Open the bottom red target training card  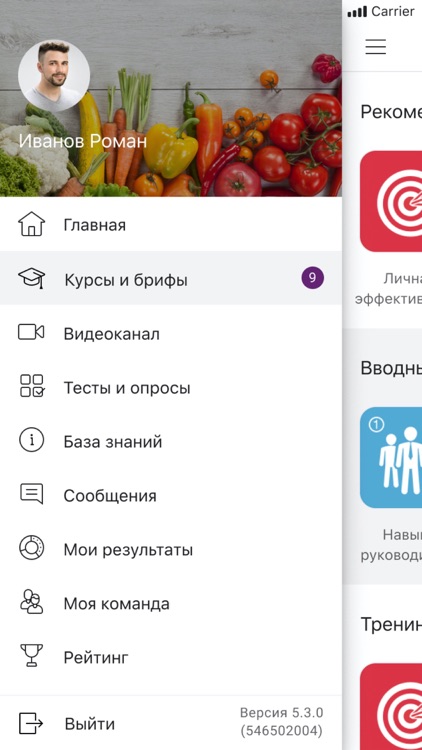point(391,706)
